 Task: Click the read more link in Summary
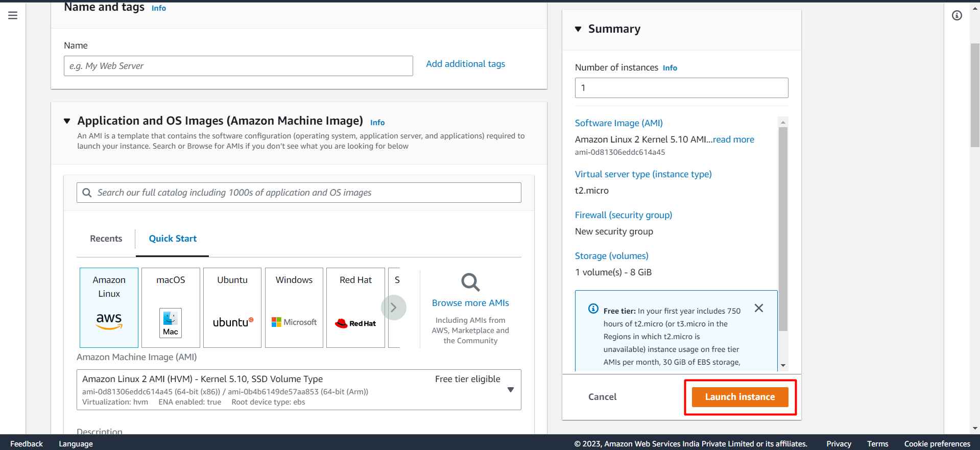click(733, 139)
